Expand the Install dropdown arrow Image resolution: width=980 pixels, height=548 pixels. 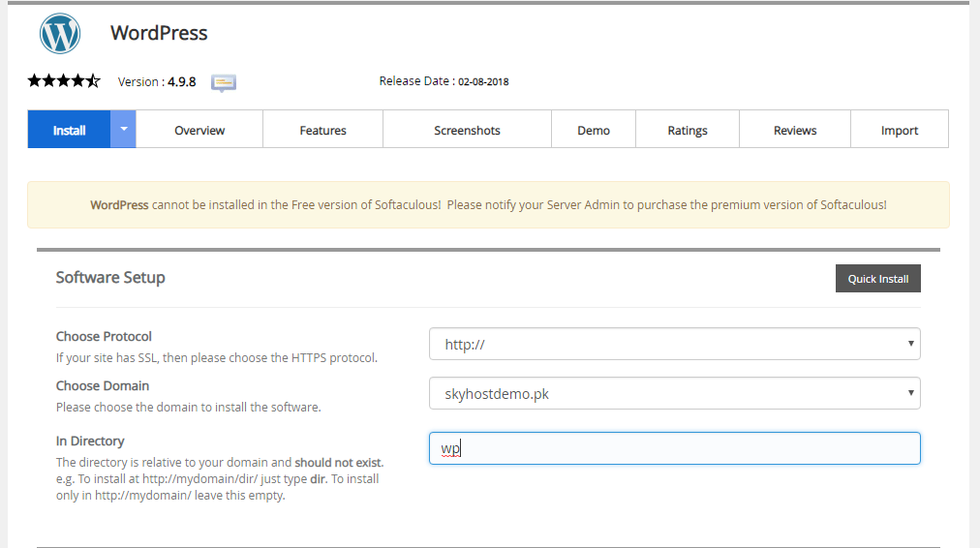click(x=124, y=130)
